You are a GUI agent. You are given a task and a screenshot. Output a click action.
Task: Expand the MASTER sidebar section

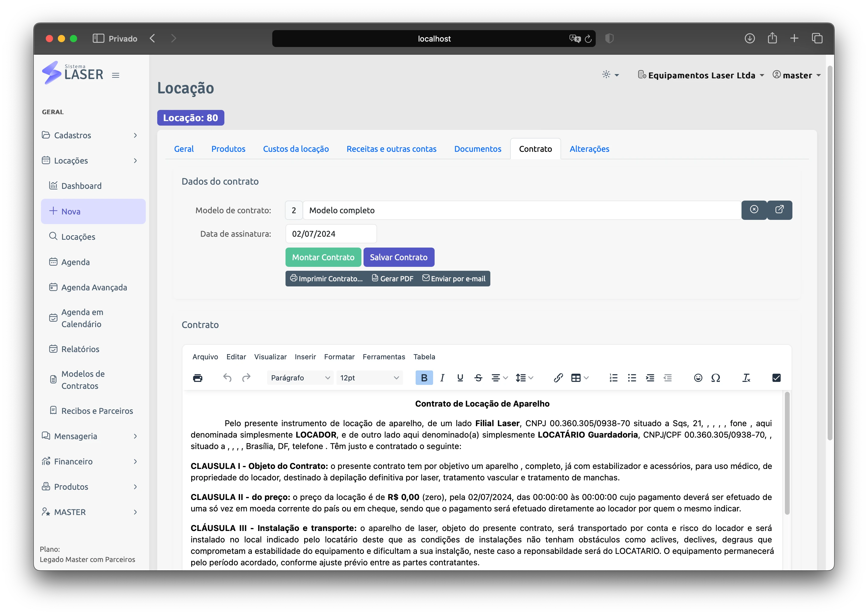pos(90,512)
